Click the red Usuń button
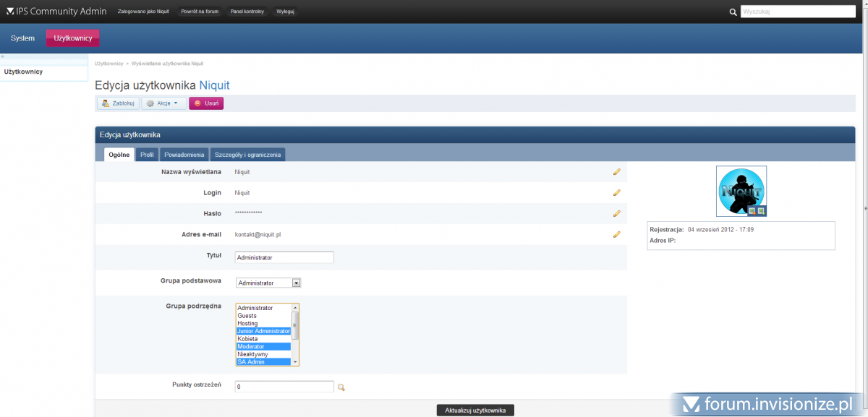This screenshot has width=868, height=417. [206, 103]
